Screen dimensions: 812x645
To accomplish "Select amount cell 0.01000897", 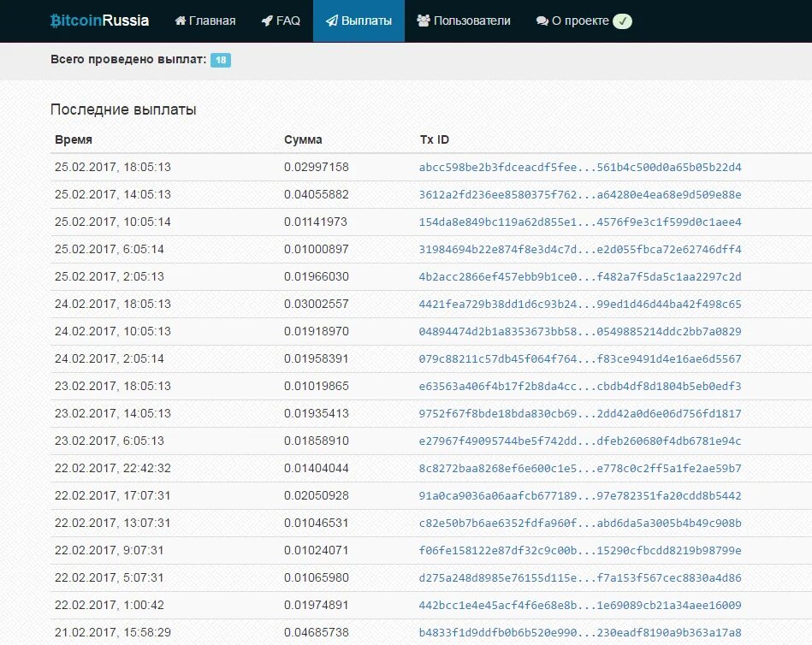I will click(317, 250).
